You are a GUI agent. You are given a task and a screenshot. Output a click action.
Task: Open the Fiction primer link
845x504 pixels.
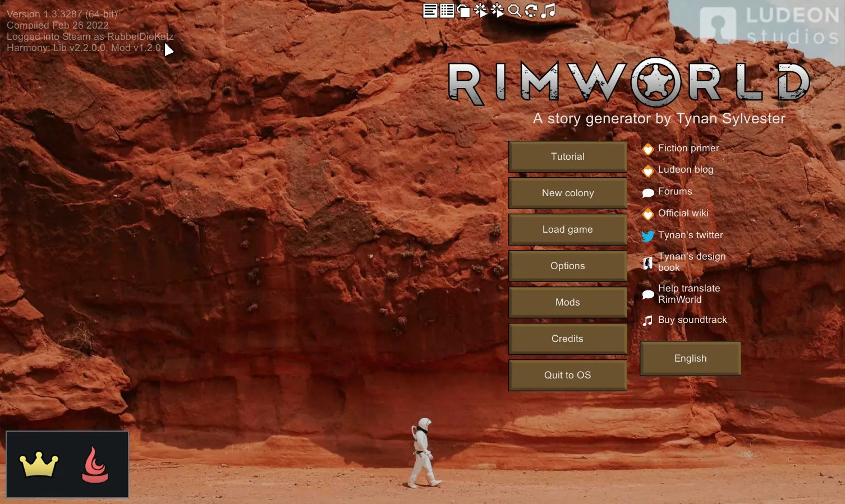point(688,148)
